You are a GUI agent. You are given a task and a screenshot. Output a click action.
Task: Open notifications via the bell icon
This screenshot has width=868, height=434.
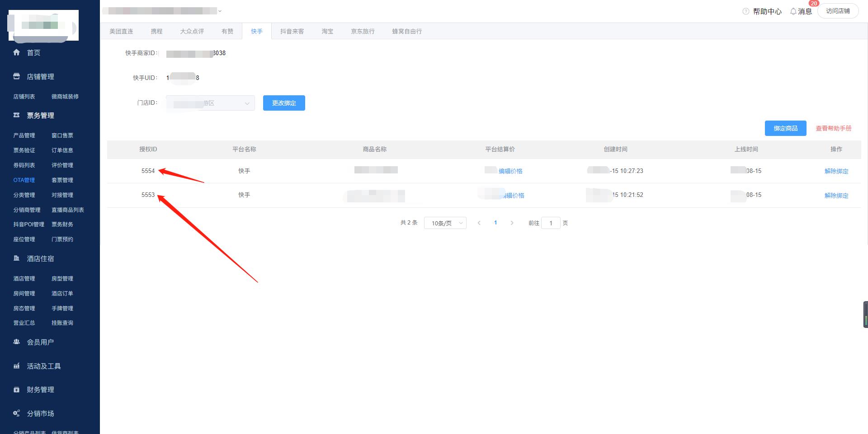tap(793, 11)
